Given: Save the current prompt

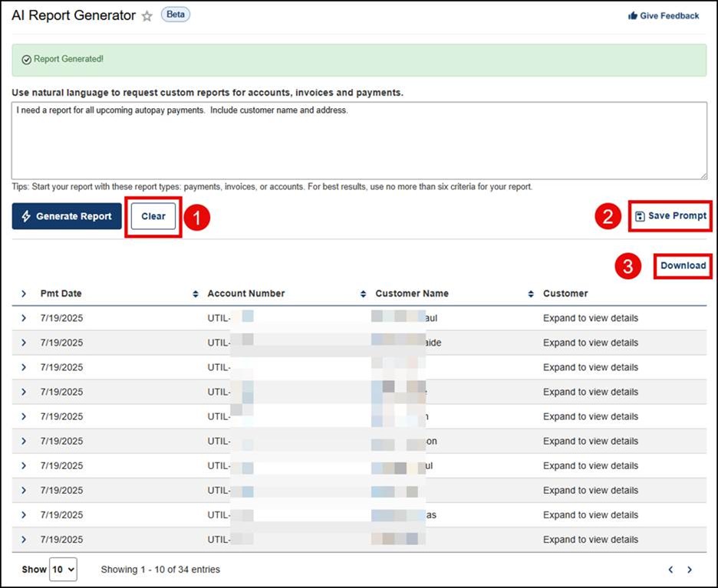Looking at the screenshot, I should (671, 215).
